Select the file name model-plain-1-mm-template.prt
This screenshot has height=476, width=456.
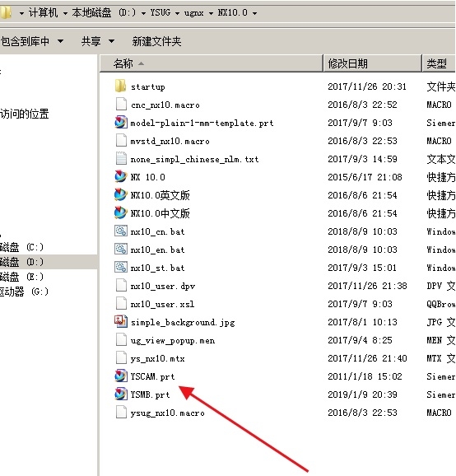[202, 123]
